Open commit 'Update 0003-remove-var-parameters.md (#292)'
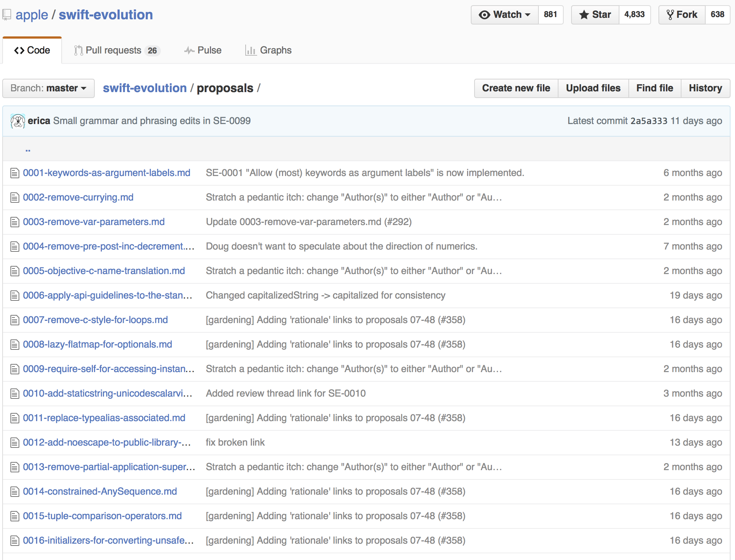This screenshot has height=560, width=735. click(x=309, y=222)
